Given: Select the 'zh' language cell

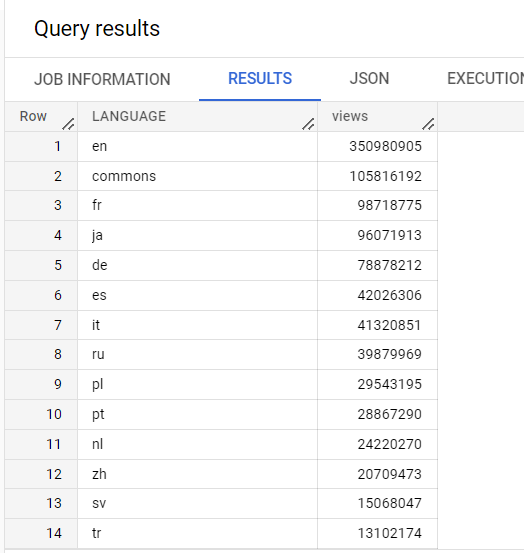Looking at the screenshot, I should [x=197, y=474].
